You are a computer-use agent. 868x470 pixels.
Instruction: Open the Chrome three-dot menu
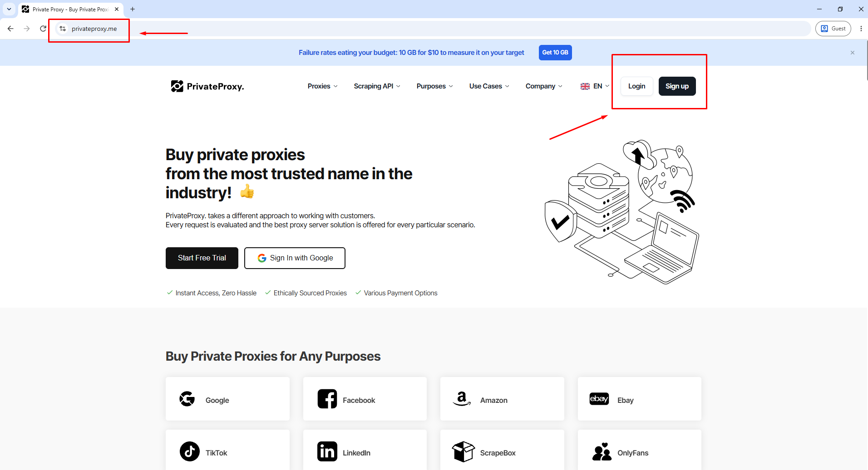(x=861, y=29)
